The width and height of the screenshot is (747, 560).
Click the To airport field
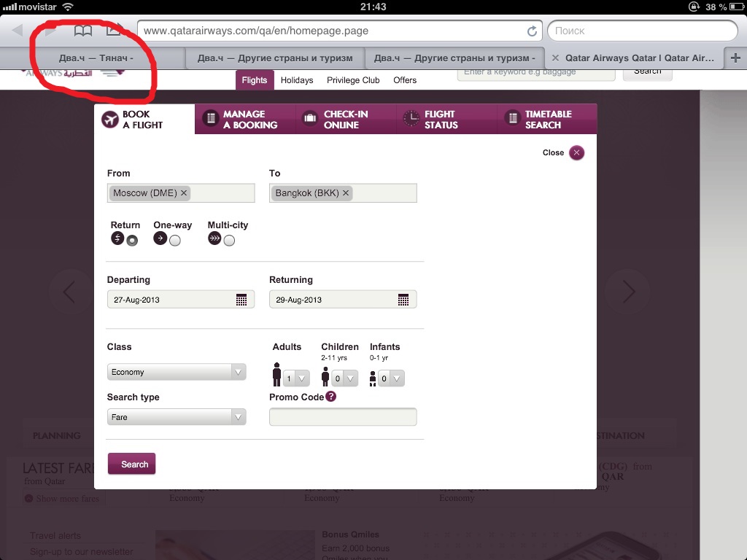[x=343, y=192]
